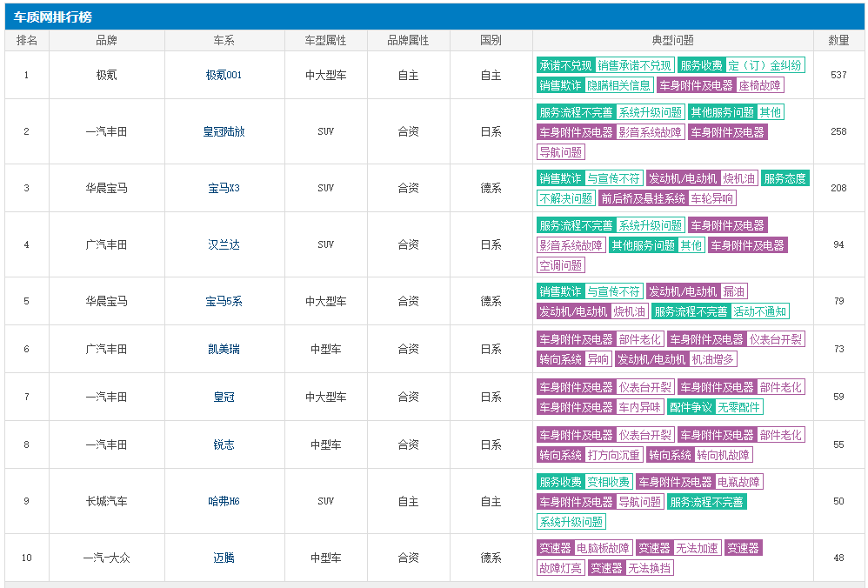Screen dimensions: 868x588
Task: Open the 宝马5系 link
Action: 224,302
